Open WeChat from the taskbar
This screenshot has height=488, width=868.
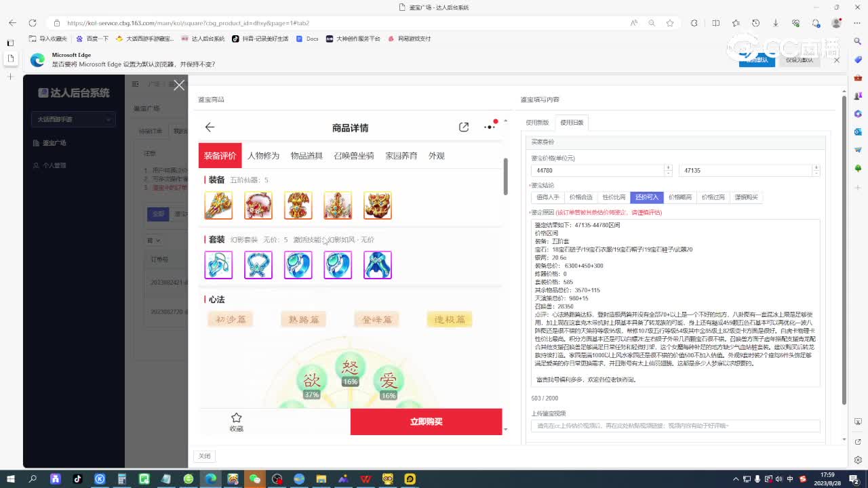pyautogui.click(x=255, y=479)
